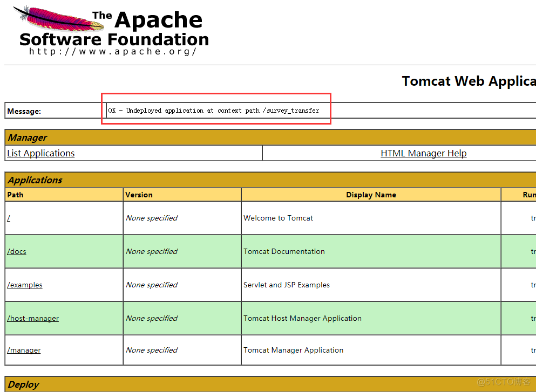Open the root "/" application path link
Screen dimensions: 536x392
pos(9,218)
